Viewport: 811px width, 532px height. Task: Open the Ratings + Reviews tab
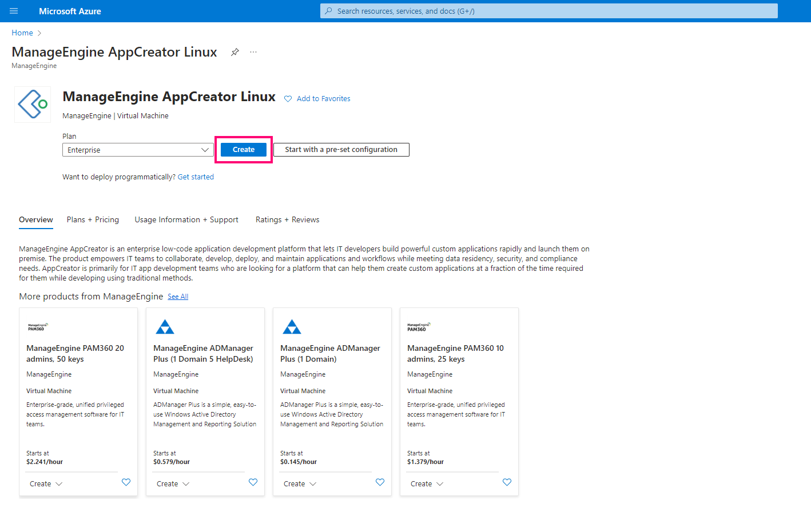pos(287,219)
